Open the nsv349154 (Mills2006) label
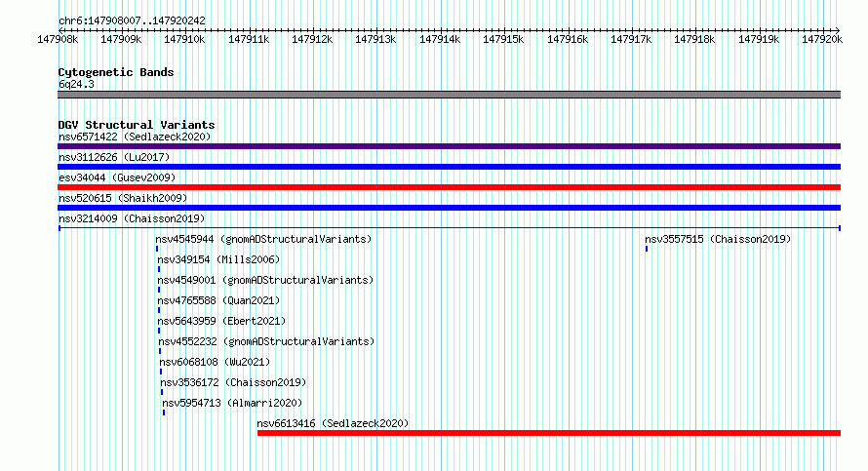 (x=218, y=259)
